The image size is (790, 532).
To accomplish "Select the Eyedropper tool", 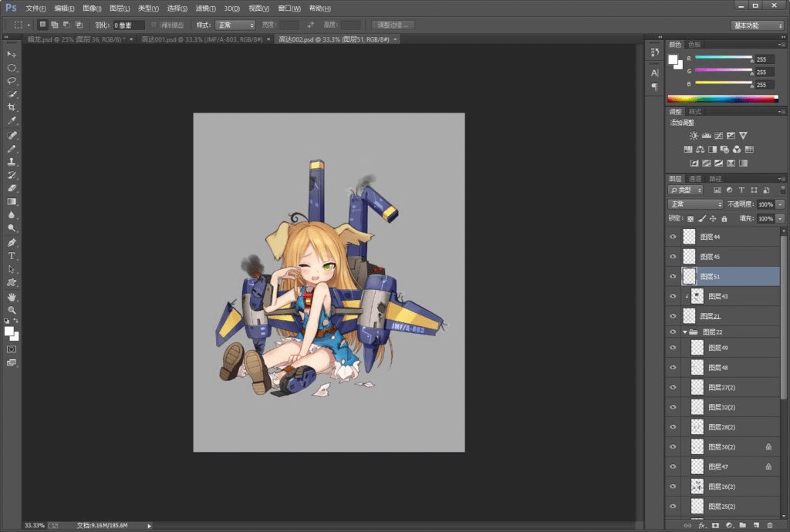I will pos(12,121).
